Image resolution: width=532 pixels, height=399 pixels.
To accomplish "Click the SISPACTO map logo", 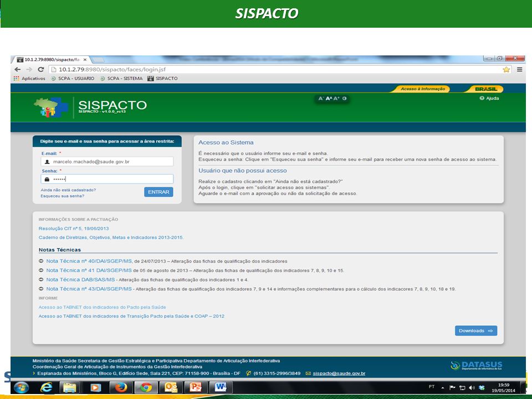I will pyautogui.click(x=51, y=107).
